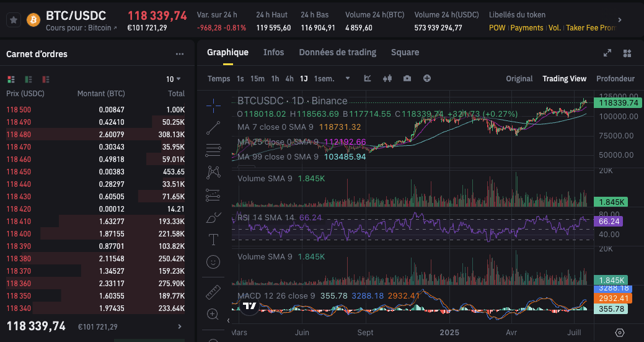644x342 pixels.
Task: Select the 1s time interval
Action: click(240, 78)
